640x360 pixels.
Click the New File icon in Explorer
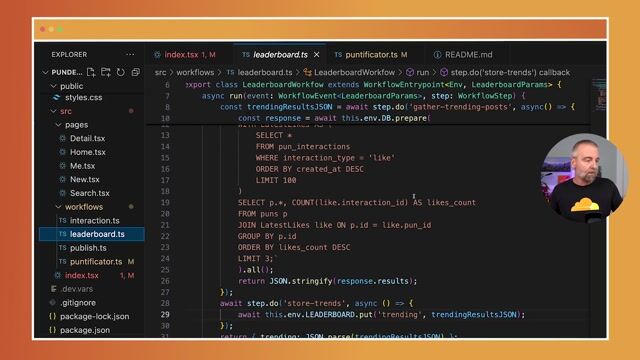91,73
